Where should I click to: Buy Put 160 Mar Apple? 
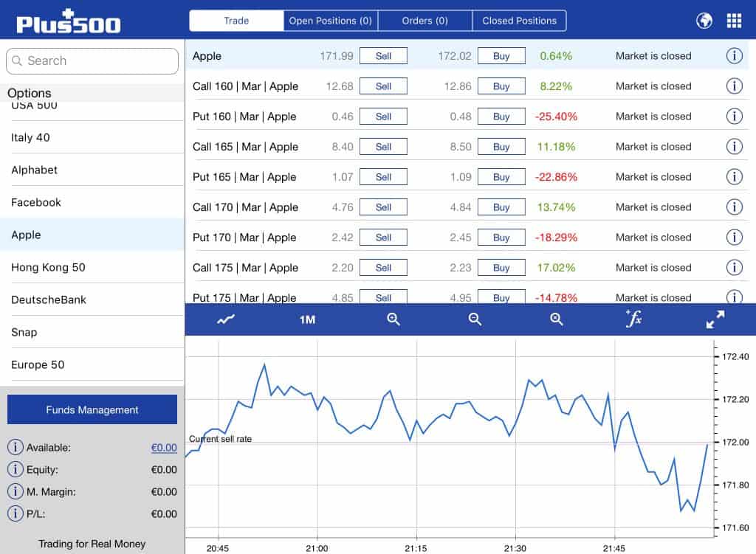[x=501, y=117]
